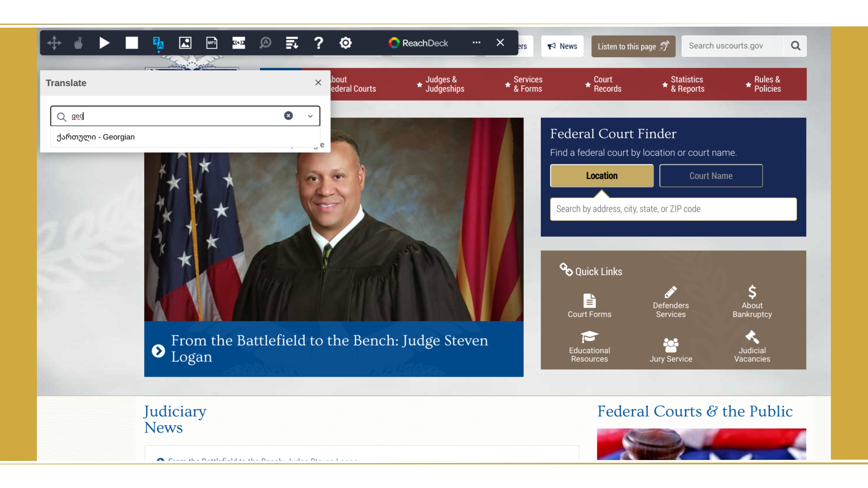
Task: Open the Jury Service quick link
Action: click(x=671, y=350)
